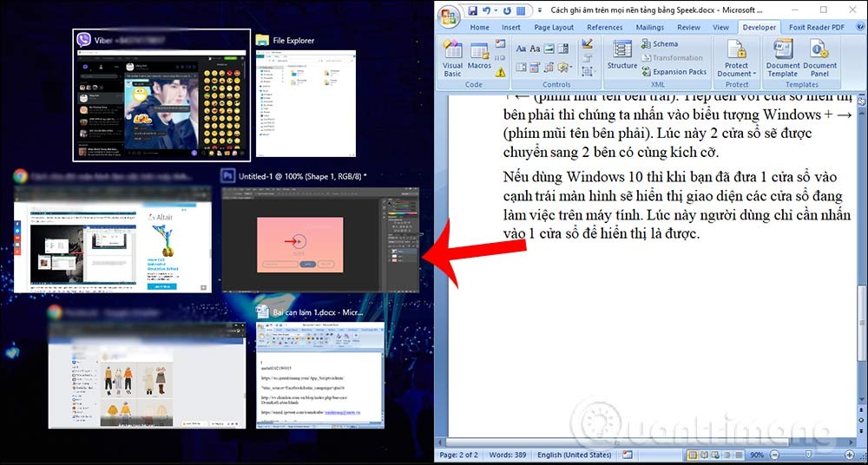868x465 pixels.
Task: Switch to Full Screen Reading view
Action: (x=704, y=455)
